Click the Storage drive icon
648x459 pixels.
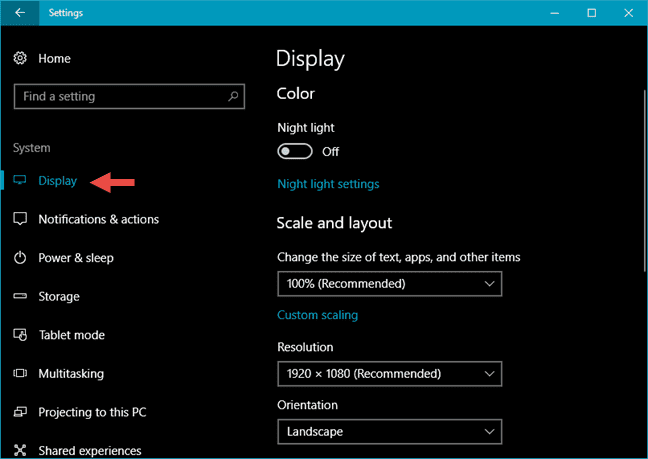point(21,297)
